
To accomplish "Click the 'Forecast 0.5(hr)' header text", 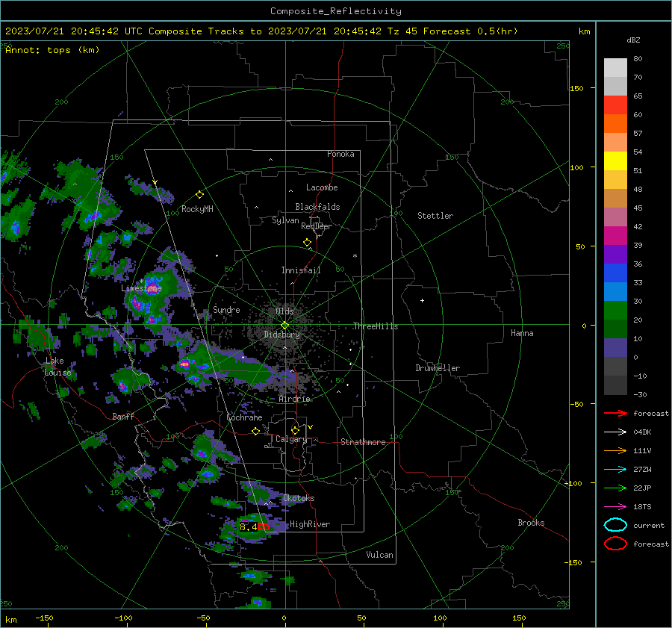I will pyautogui.click(x=470, y=31).
